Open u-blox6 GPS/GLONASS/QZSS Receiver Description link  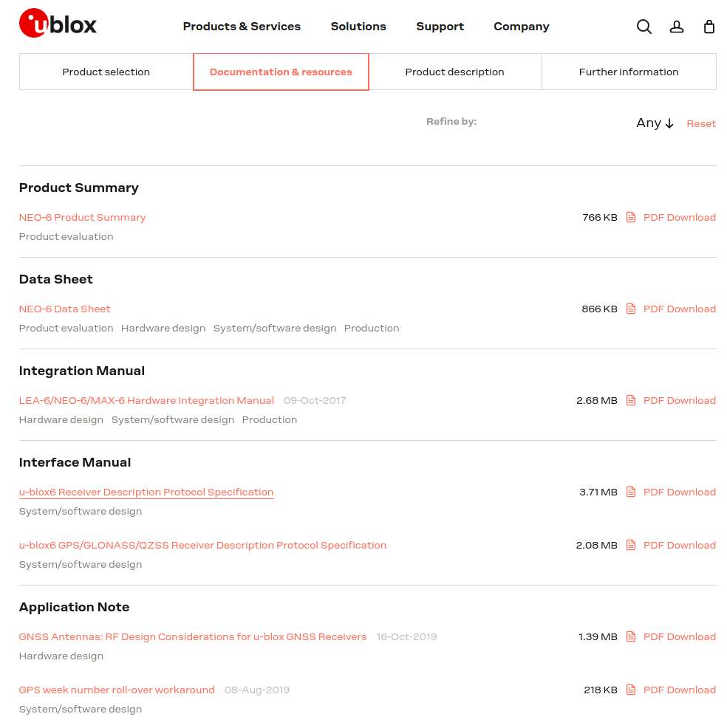tap(202, 545)
